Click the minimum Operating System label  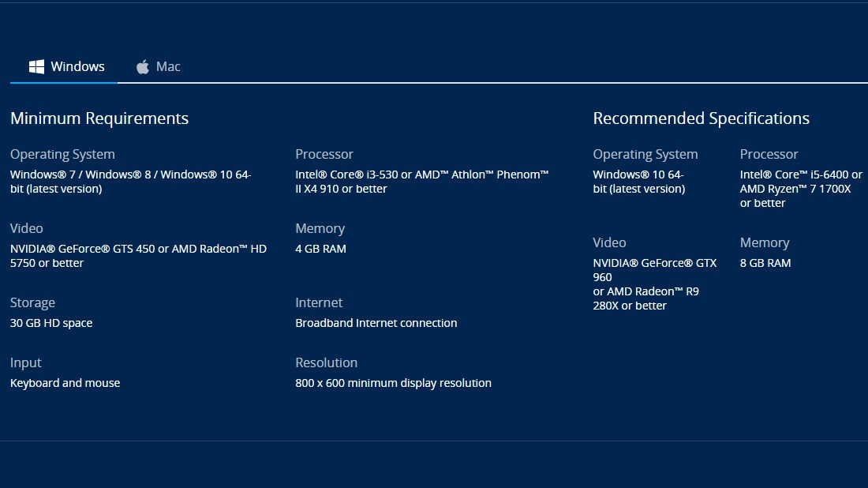62,155
